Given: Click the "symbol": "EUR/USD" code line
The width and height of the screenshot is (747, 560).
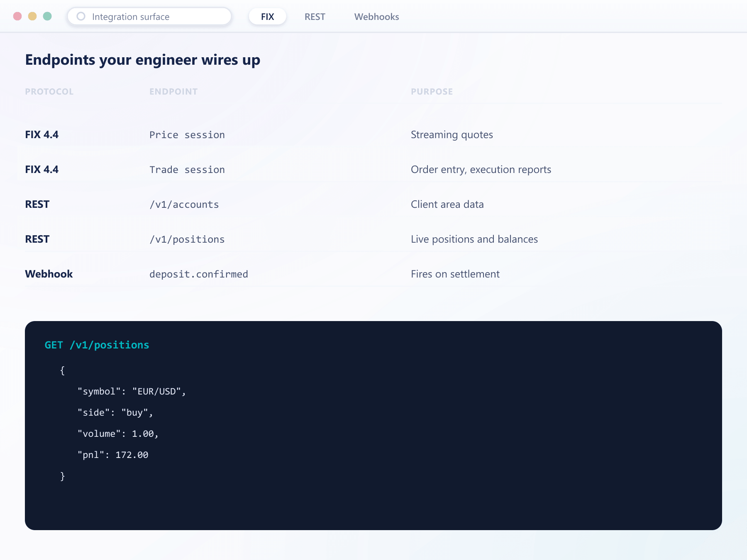Looking at the screenshot, I should 132,392.
